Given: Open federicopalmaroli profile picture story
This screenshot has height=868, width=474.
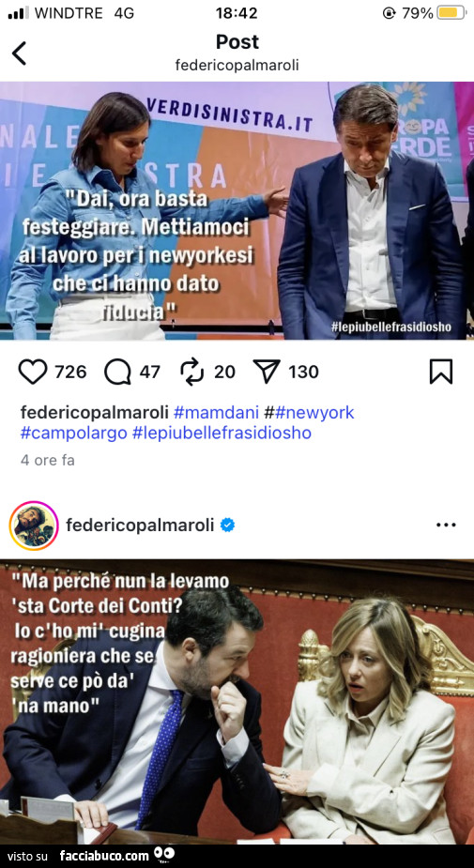Looking at the screenshot, I should coord(34,525).
